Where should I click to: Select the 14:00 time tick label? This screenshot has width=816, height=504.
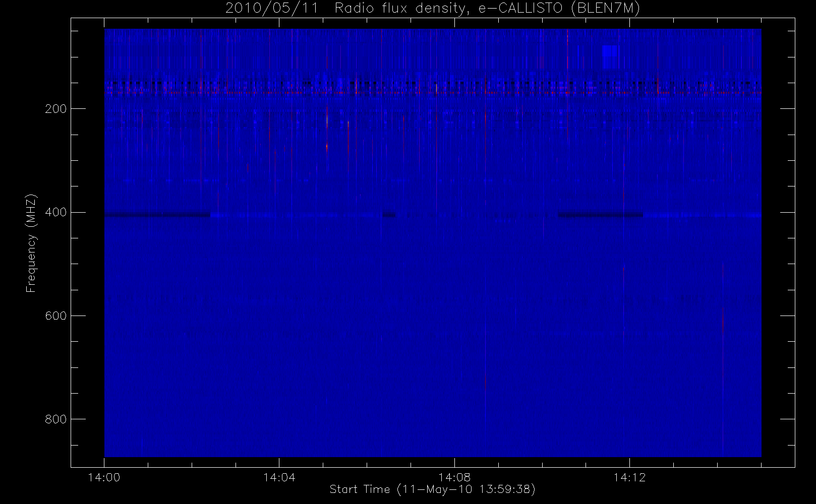pyautogui.click(x=104, y=477)
